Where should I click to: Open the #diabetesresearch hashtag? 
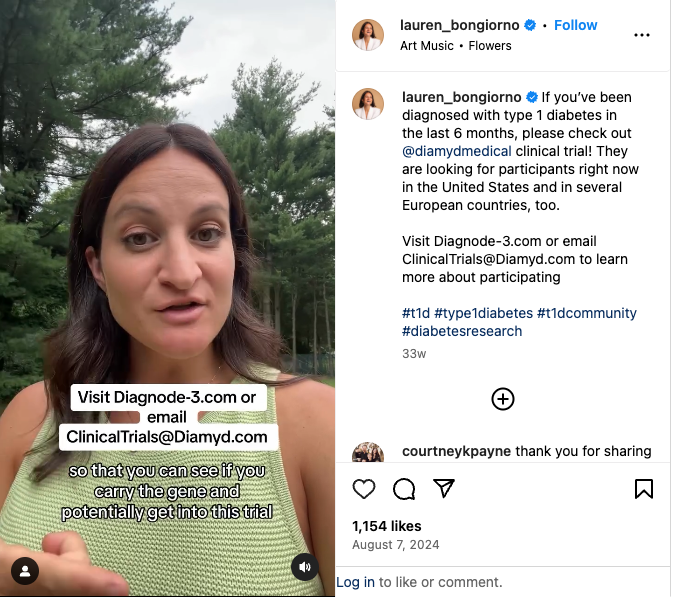[x=462, y=331]
